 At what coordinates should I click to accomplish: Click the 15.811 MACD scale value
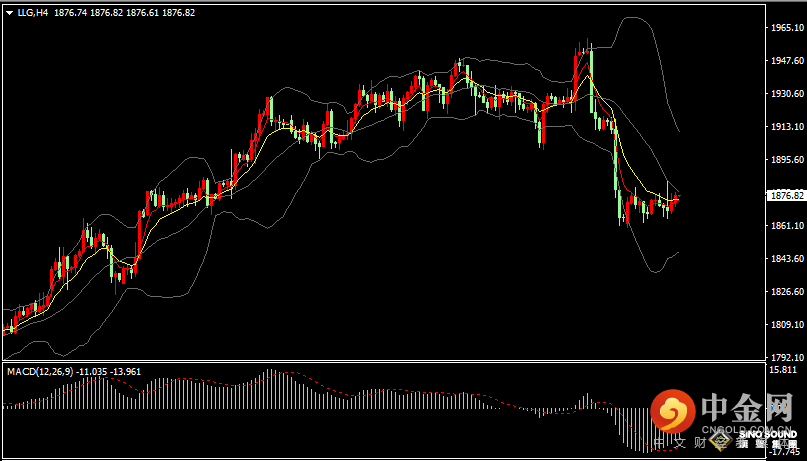[787, 370]
